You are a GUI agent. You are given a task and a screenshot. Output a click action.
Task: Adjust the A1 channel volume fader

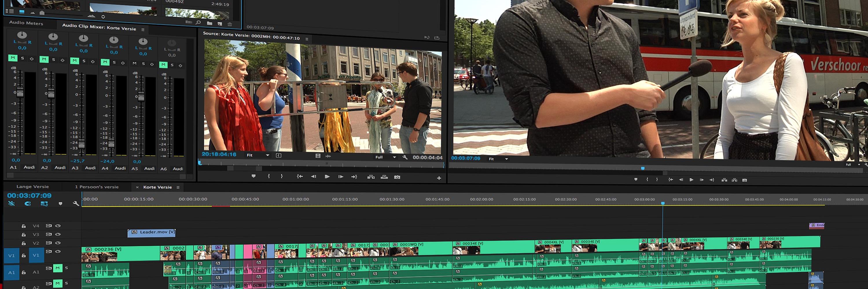20,92
